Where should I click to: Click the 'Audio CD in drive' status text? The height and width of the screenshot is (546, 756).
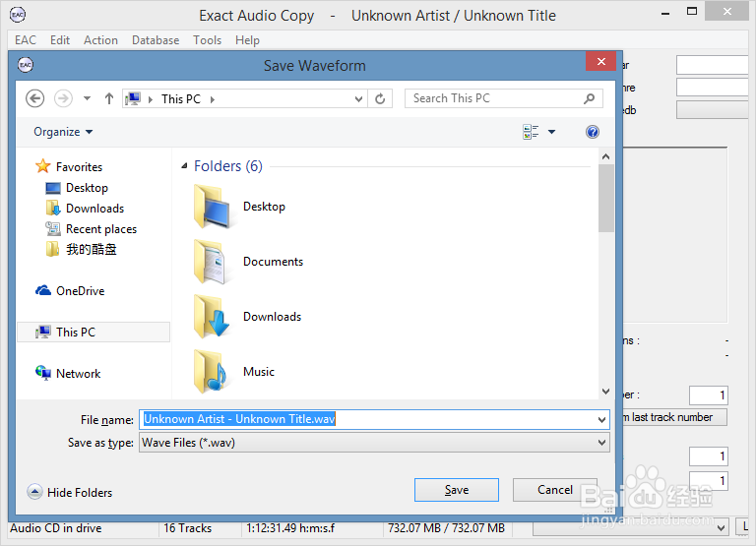pyautogui.click(x=55, y=528)
